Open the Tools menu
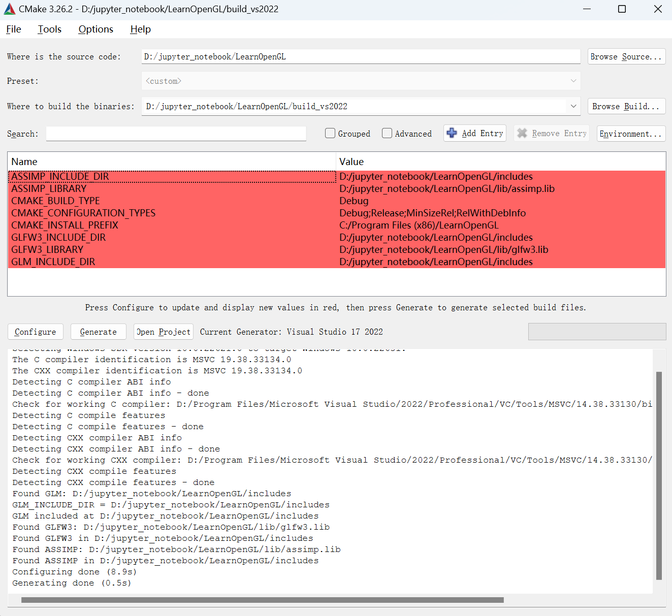Image resolution: width=672 pixels, height=616 pixels. [x=50, y=29]
